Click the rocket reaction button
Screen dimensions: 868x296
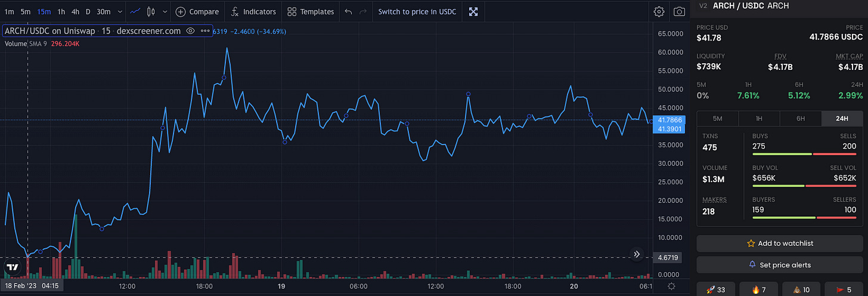[716, 289]
